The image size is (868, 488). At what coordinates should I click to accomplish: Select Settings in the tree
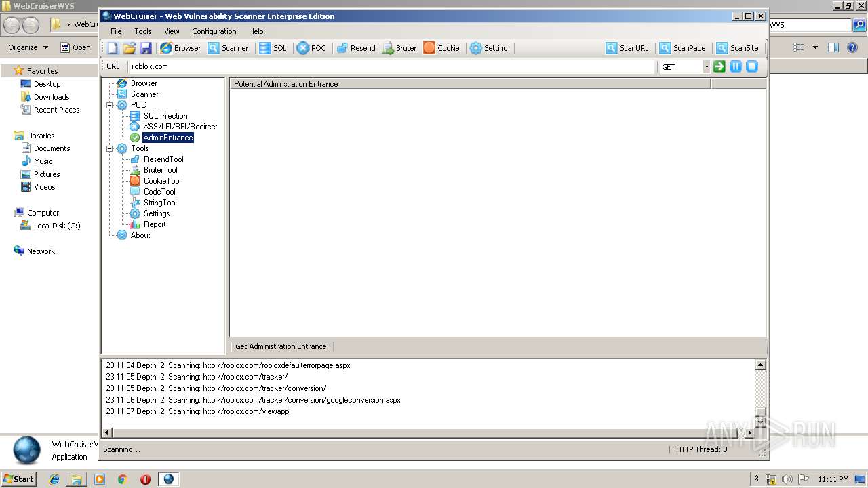(157, 213)
